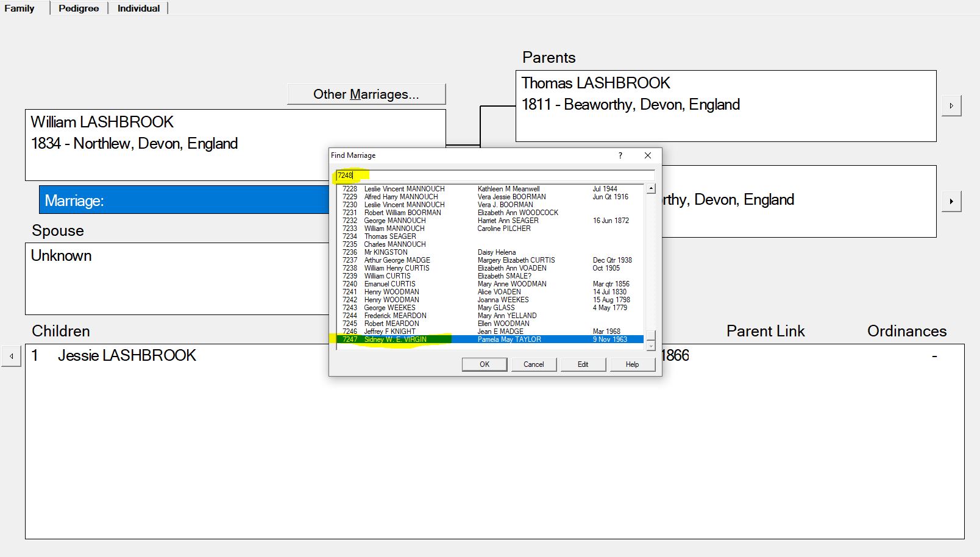Click the Parent Link column header
Image resolution: width=980 pixels, height=557 pixels.
[x=765, y=331]
